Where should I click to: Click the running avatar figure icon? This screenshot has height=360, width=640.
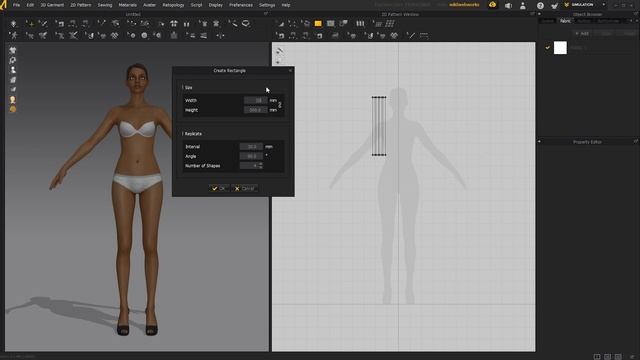tap(14, 36)
